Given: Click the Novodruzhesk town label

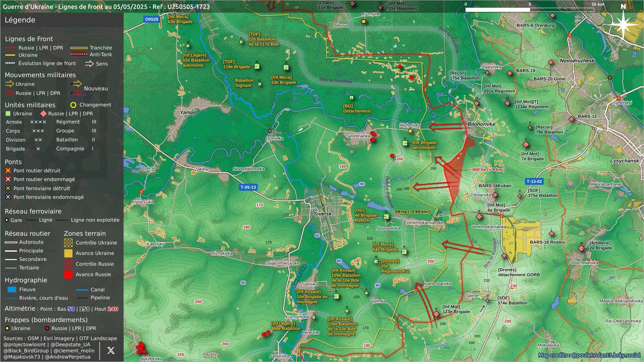Looking at the screenshot, I should 577,61.
